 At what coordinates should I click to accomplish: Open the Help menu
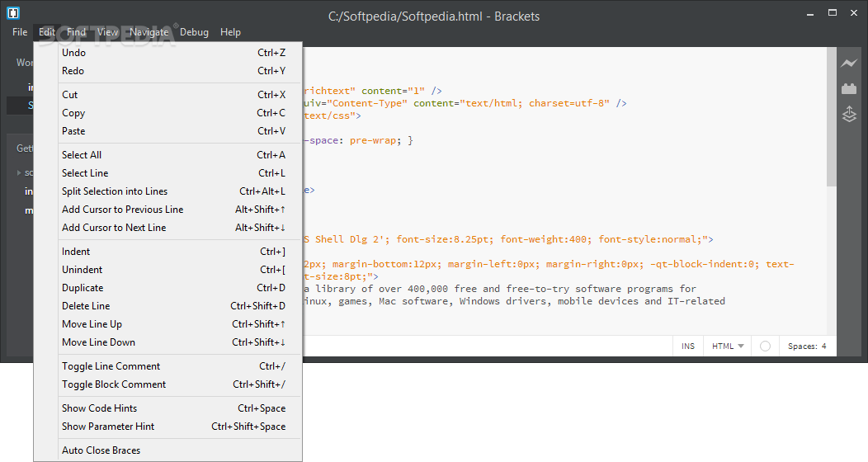point(230,32)
